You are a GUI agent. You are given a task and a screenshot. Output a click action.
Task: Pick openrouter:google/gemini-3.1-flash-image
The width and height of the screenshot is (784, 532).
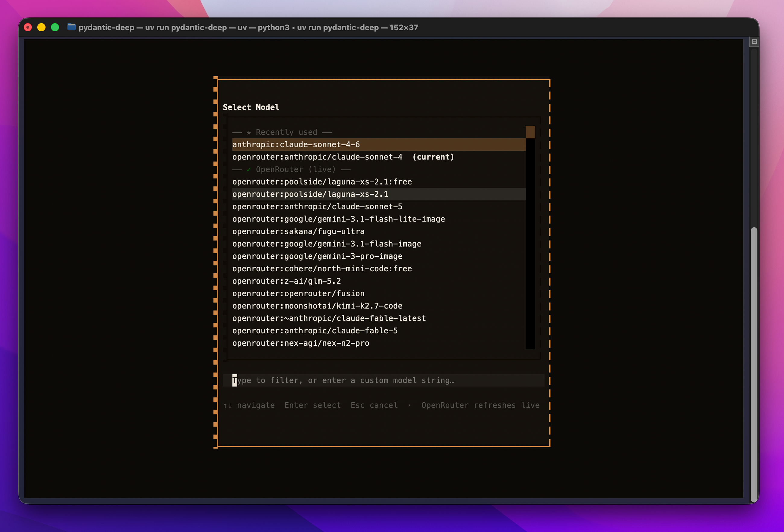click(x=378, y=244)
